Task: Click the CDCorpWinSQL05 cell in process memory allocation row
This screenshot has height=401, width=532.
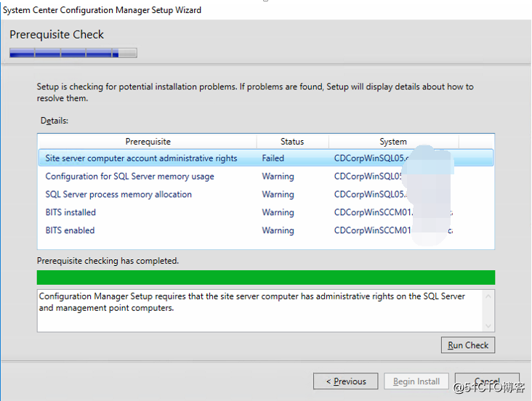Action: click(371, 195)
